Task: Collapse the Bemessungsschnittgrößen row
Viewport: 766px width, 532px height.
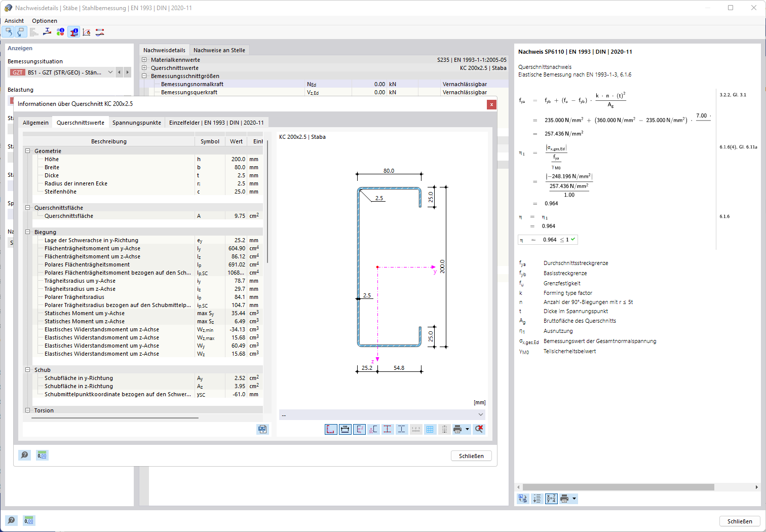Action: click(x=144, y=76)
